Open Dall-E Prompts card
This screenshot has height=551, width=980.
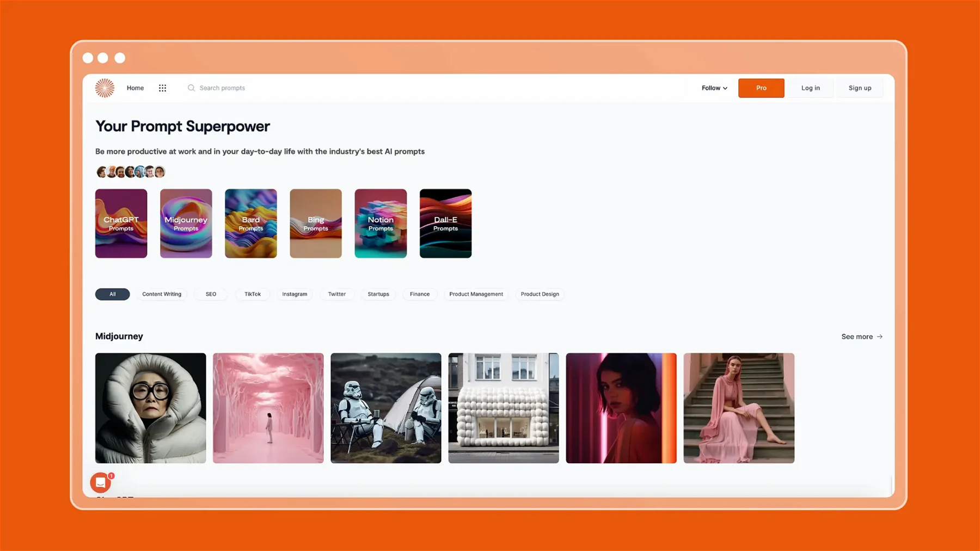tap(445, 223)
